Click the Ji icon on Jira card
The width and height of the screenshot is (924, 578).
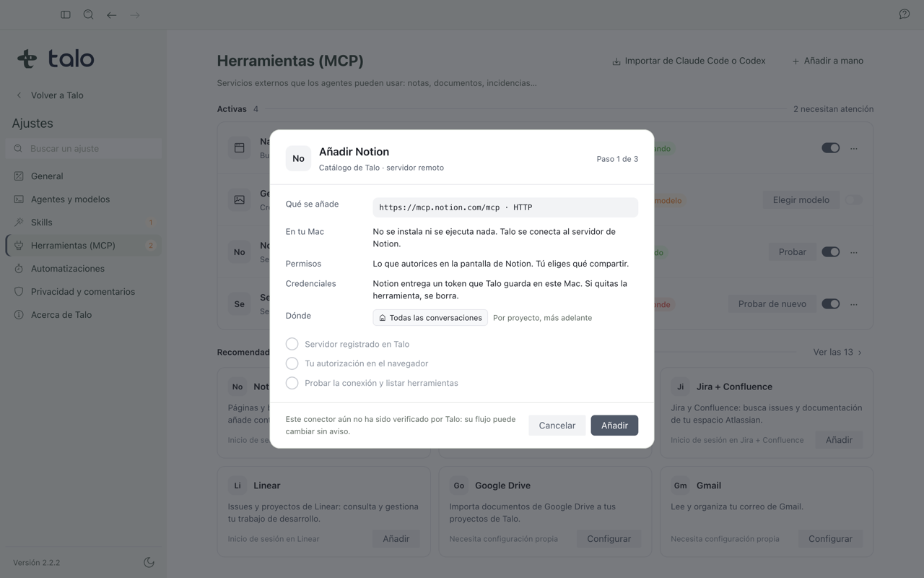680,387
